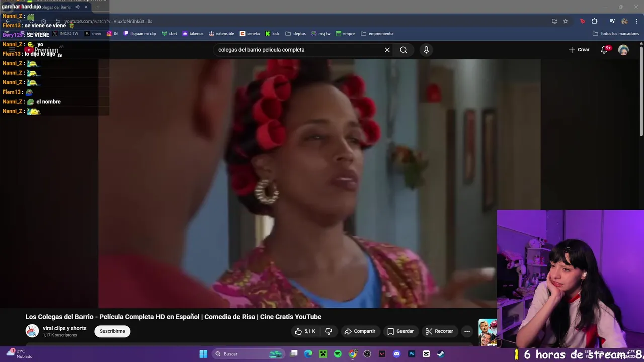
Task: Open YouTube notifications bell
Action: click(x=605, y=50)
